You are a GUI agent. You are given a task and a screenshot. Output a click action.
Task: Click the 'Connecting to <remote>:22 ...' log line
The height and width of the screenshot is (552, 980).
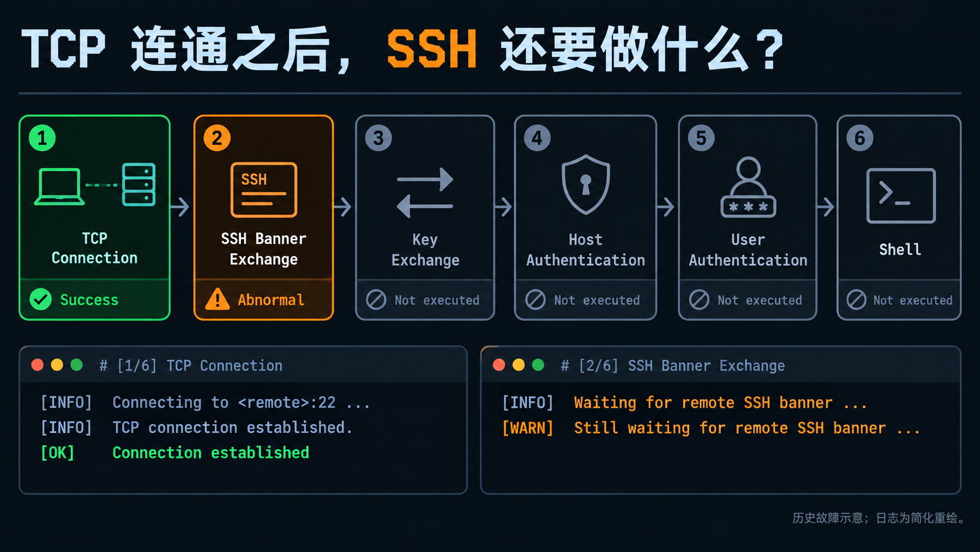tap(241, 402)
